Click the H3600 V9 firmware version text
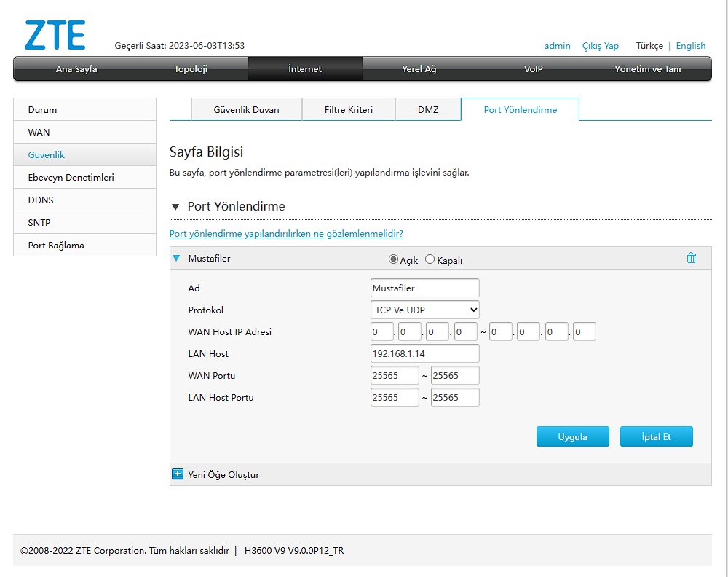728x577 pixels. coord(294,551)
